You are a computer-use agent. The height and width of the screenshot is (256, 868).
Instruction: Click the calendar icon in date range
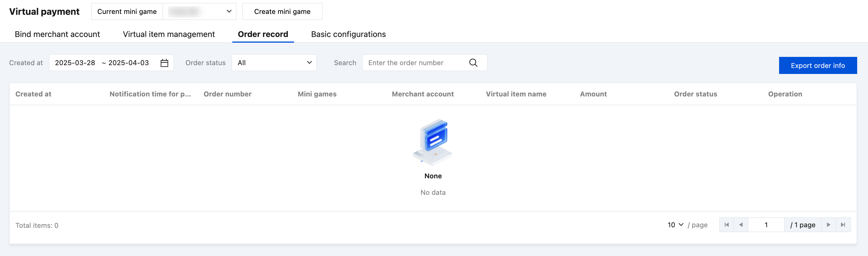164,63
